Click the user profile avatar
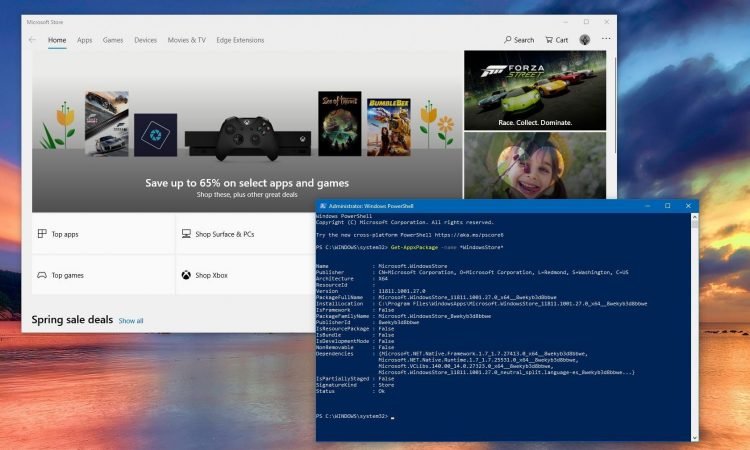Image resolution: width=750 pixels, height=450 pixels. [585, 40]
